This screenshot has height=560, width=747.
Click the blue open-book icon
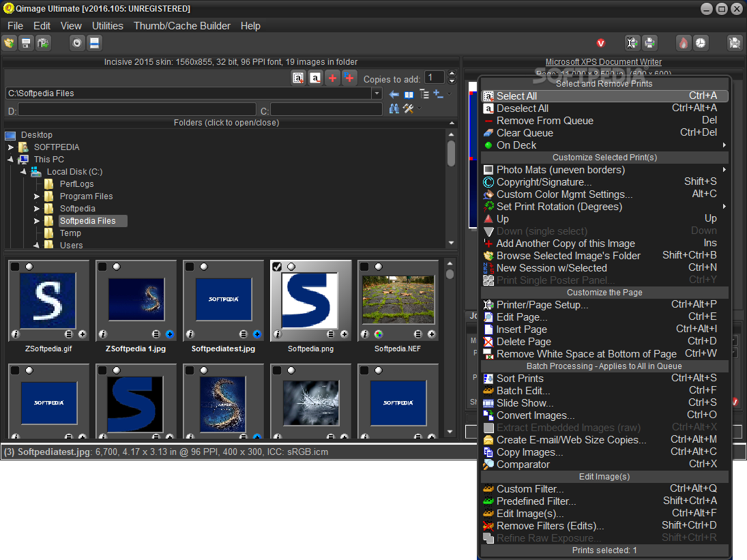click(409, 94)
